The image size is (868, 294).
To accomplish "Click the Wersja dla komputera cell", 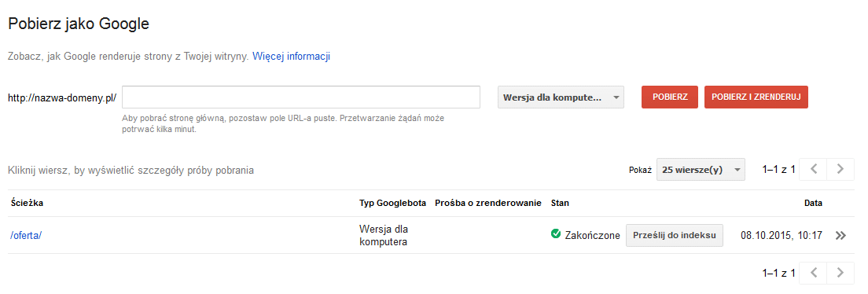I will coord(384,235).
